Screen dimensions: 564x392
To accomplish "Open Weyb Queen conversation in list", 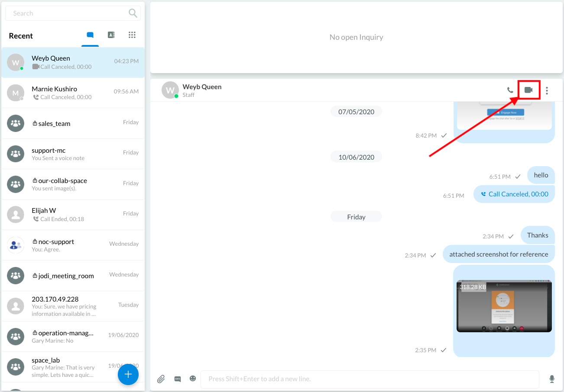I will point(73,62).
